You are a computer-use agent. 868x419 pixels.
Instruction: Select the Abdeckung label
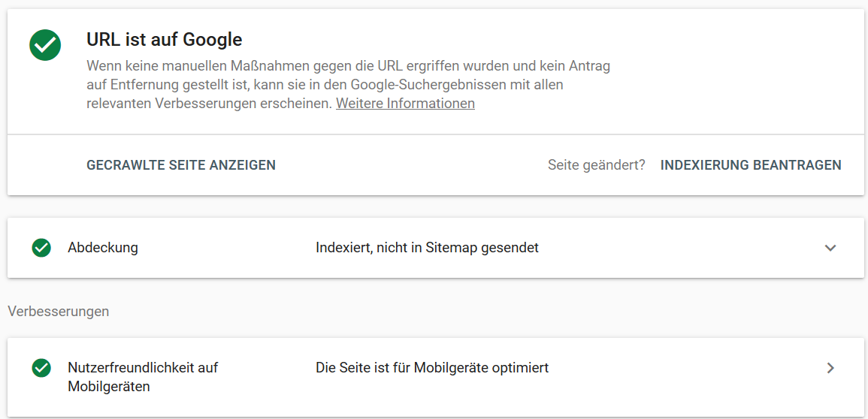click(x=103, y=248)
